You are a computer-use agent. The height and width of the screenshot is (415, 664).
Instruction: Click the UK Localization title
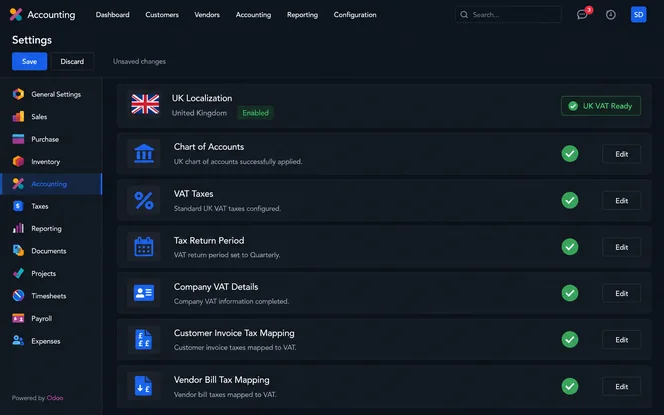(202, 98)
